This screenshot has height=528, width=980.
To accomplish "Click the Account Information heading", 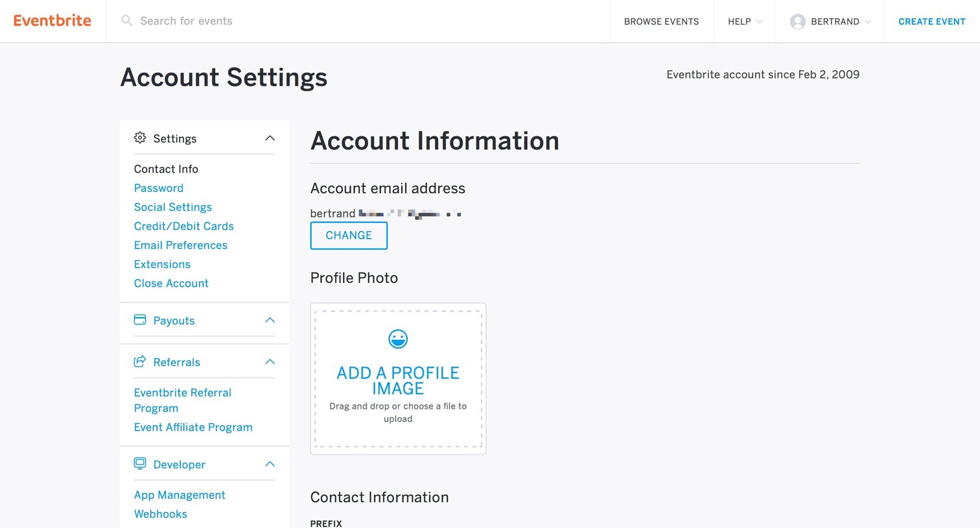I will (435, 141).
